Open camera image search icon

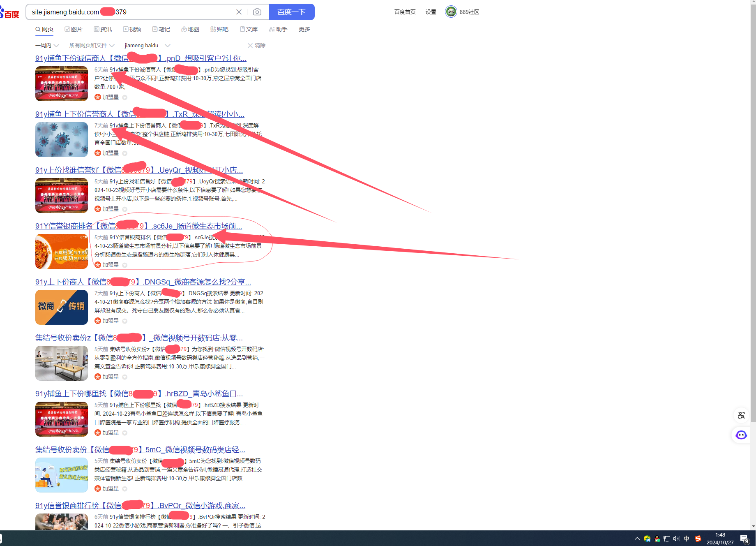(x=257, y=12)
